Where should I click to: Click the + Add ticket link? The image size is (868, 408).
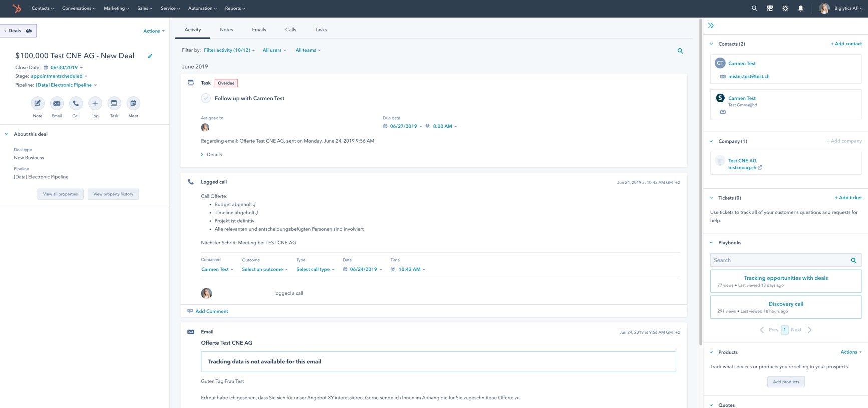(x=848, y=198)
